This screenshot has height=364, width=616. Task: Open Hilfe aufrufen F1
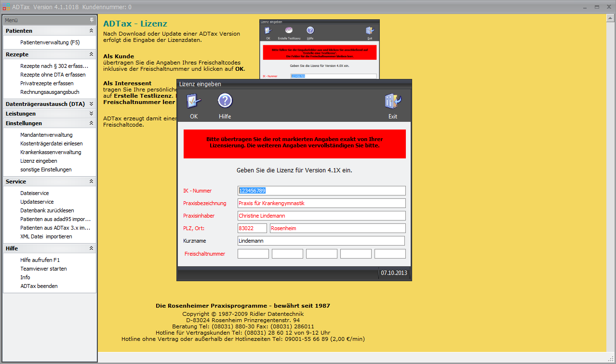click(40, 260)
